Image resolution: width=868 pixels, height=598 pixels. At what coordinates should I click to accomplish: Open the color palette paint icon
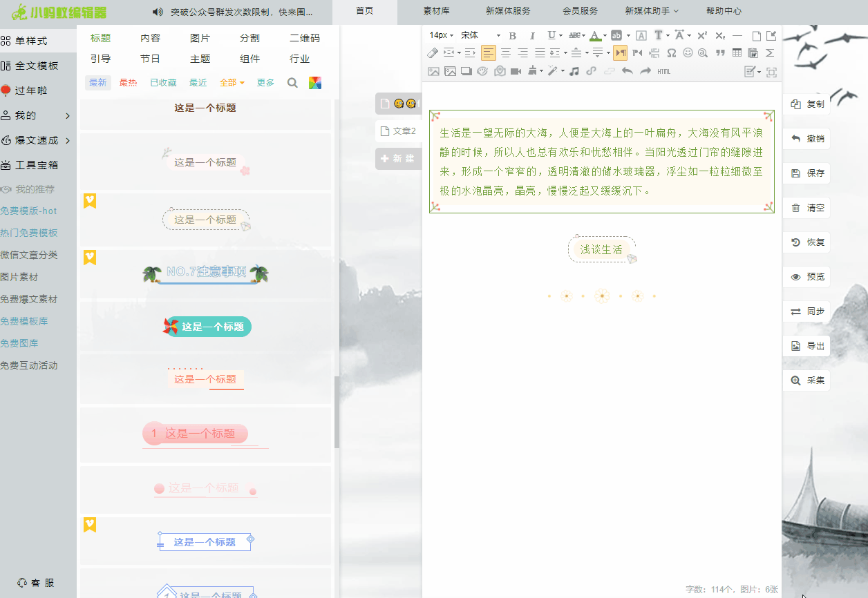(x=482, y=71)
